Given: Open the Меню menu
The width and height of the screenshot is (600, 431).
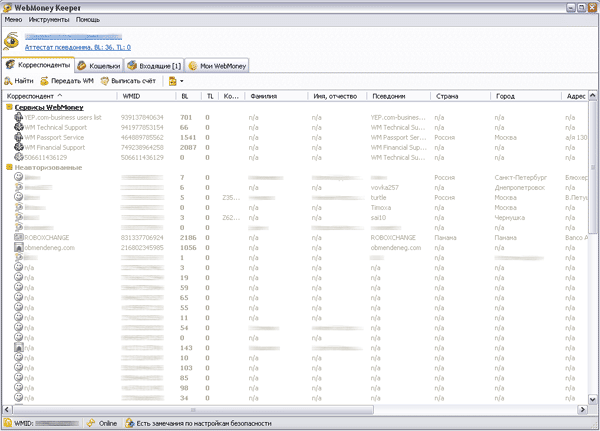Looking at the screenshot, I should pyautogui.click(x=13, y=20).
